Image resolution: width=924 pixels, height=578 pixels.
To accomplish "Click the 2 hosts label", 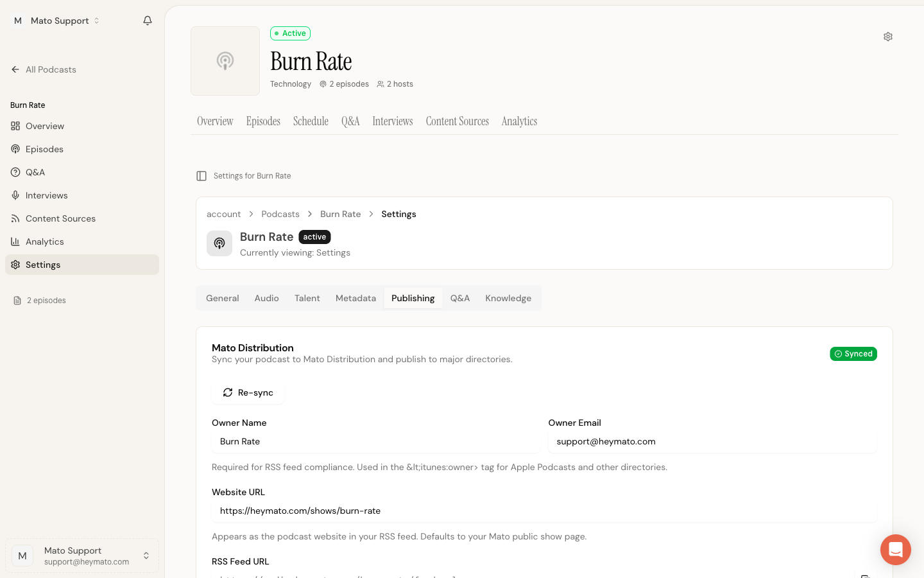I will click(x=395, y=84).
